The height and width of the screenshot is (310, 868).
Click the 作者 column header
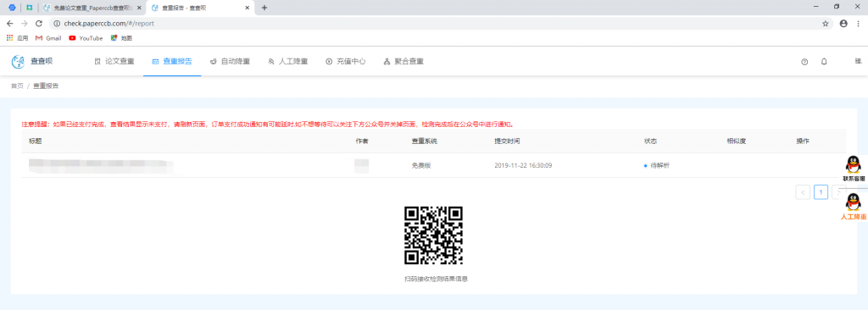pyautogui.click(x=362, y=141)
